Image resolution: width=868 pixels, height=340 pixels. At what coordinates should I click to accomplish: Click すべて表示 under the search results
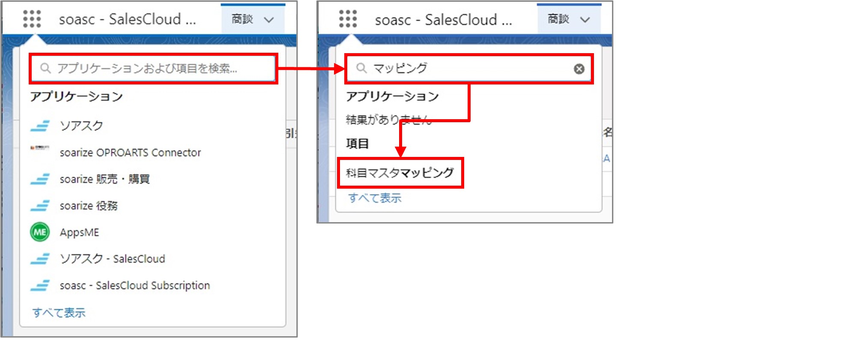(x=375, y=198)
